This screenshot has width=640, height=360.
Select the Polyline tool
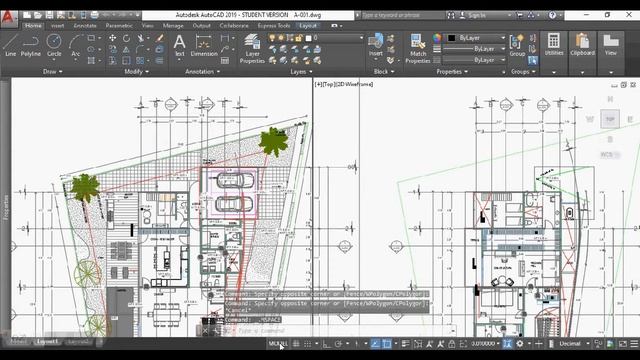point(31,45)
